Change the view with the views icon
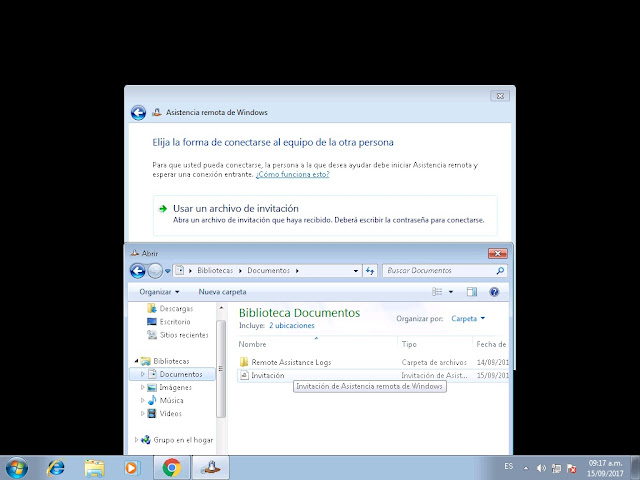 (x=437, y=292)
